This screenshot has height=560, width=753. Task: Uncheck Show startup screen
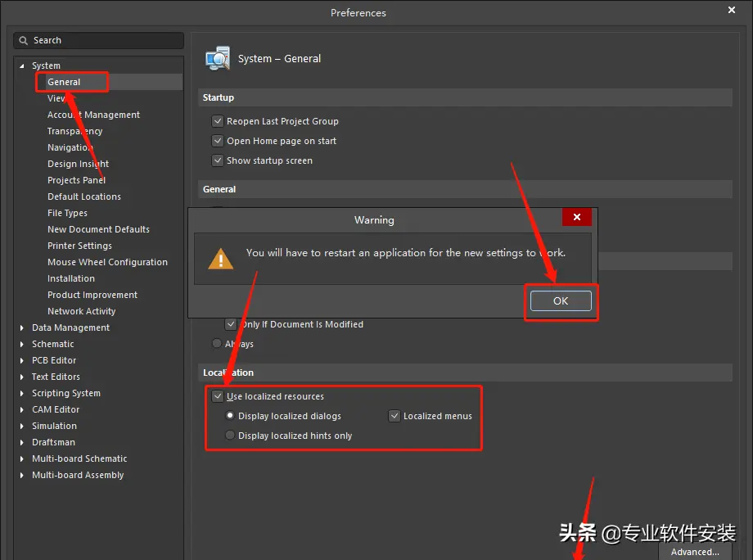pyautogui.click(x=218, y=160)
